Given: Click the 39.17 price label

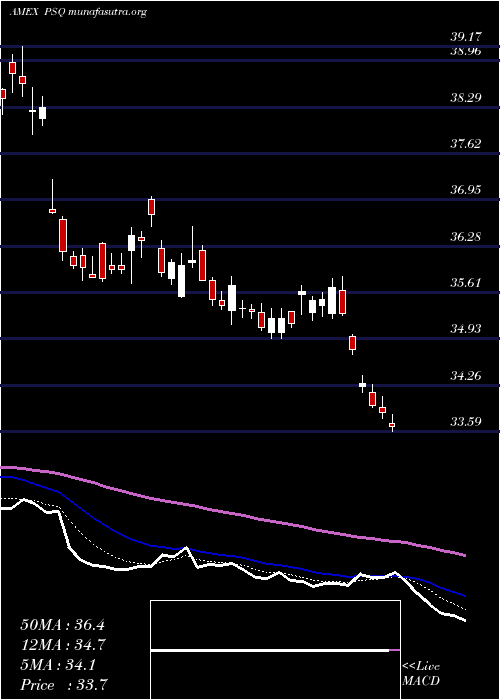Looking at the screenshot, I should 466,37.
